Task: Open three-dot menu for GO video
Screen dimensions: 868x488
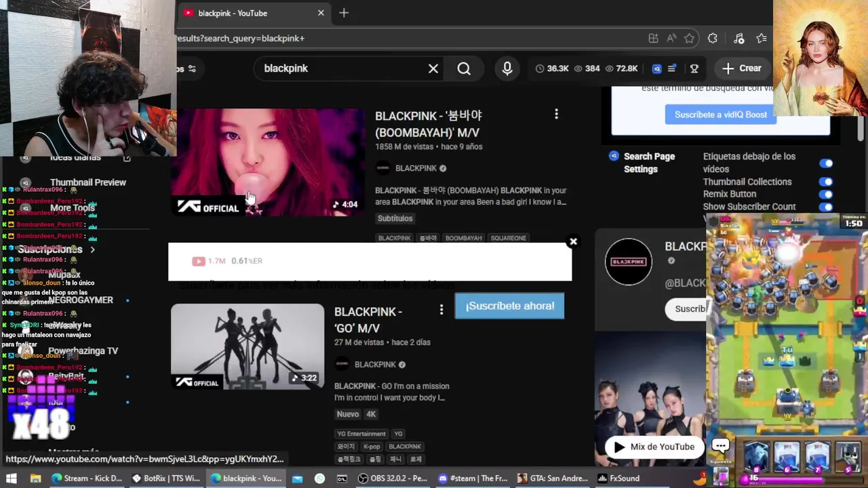Action: coord(441,310)
